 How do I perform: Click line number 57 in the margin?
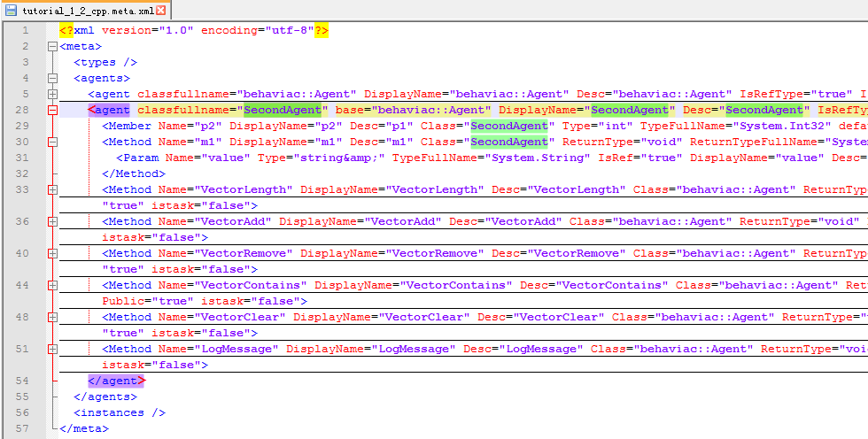22,428
